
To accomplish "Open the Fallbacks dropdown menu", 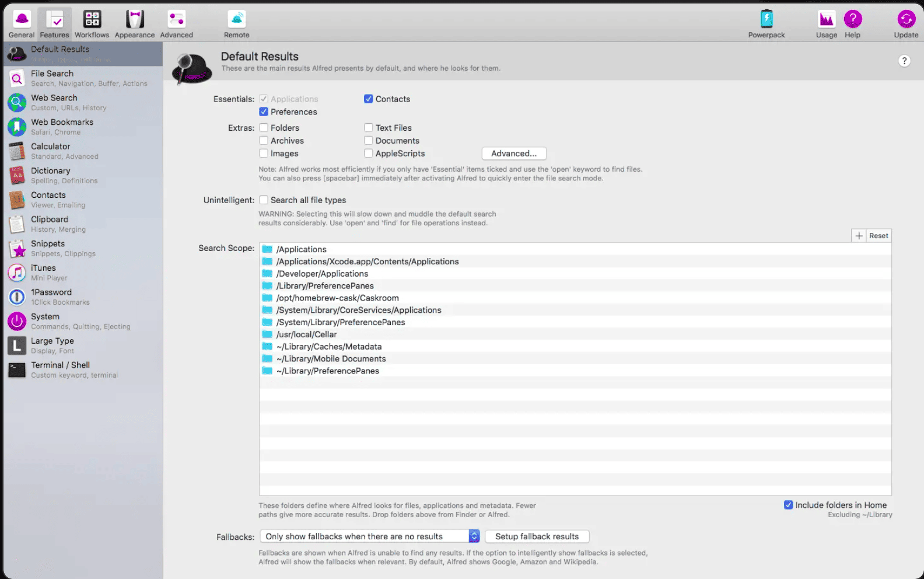I will tap(370, 536).
